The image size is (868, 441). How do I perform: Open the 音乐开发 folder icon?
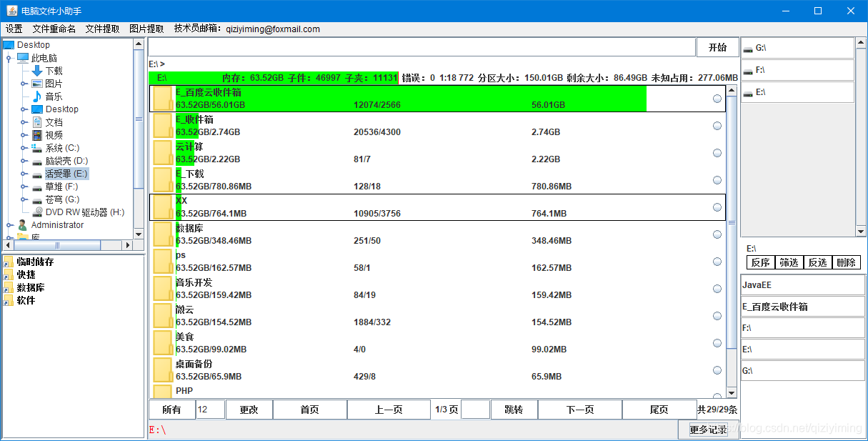[x=163, y=289]
